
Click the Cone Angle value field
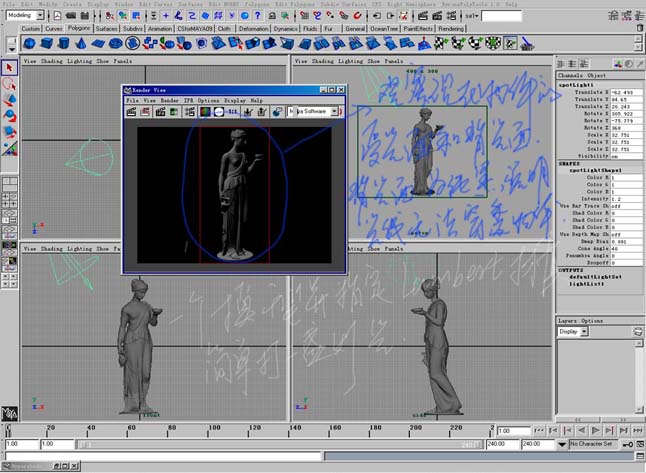tap(626, 248)
